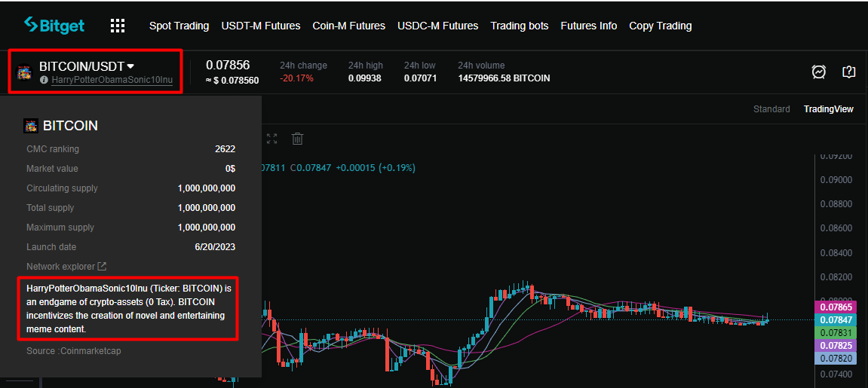Click the purple 0.07825 price label

pyautogui.click(x=836, y=346)
